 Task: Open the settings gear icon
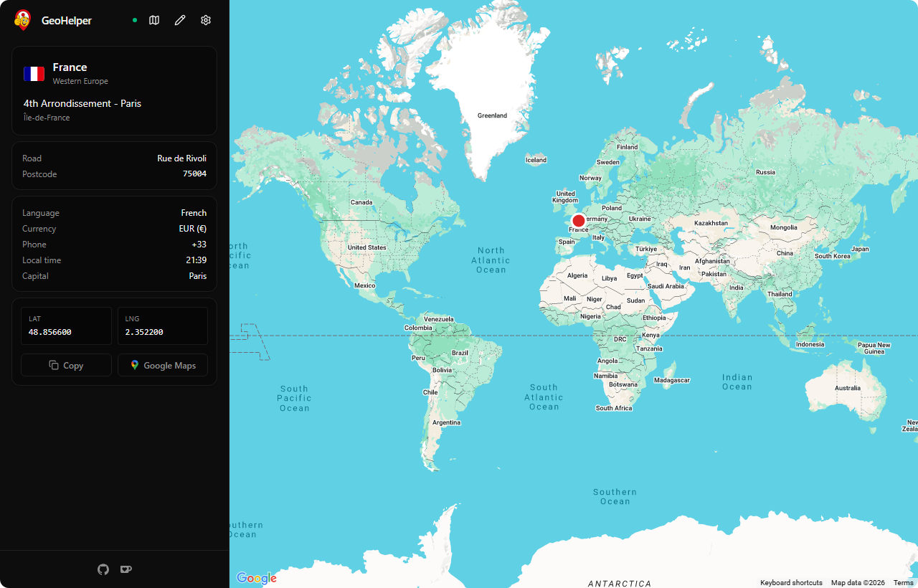[206, 20]
